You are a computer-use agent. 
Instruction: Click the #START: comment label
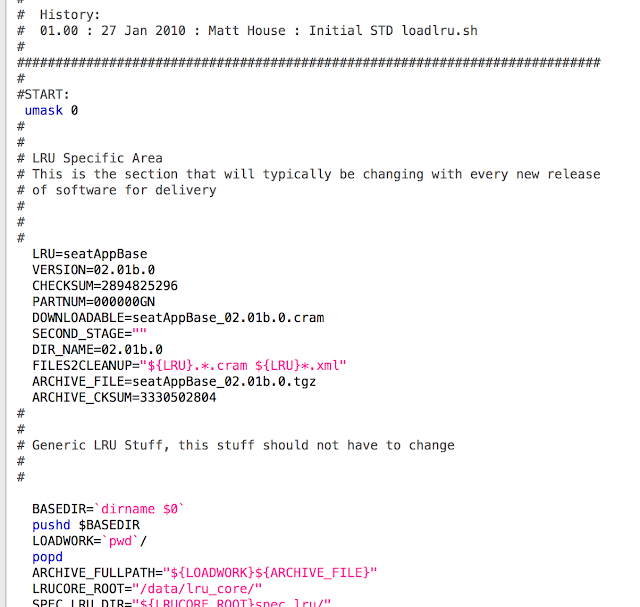click(43, 95)
